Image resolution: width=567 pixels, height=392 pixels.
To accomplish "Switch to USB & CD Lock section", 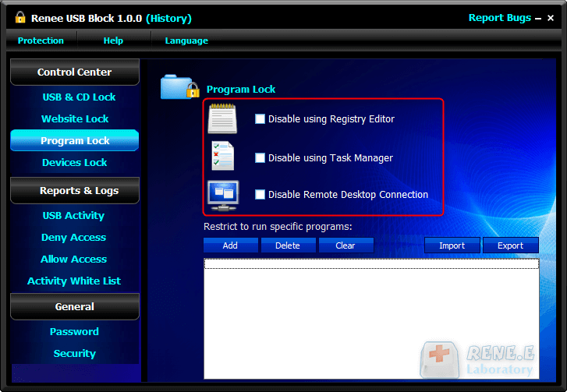I will click(79, 97).
